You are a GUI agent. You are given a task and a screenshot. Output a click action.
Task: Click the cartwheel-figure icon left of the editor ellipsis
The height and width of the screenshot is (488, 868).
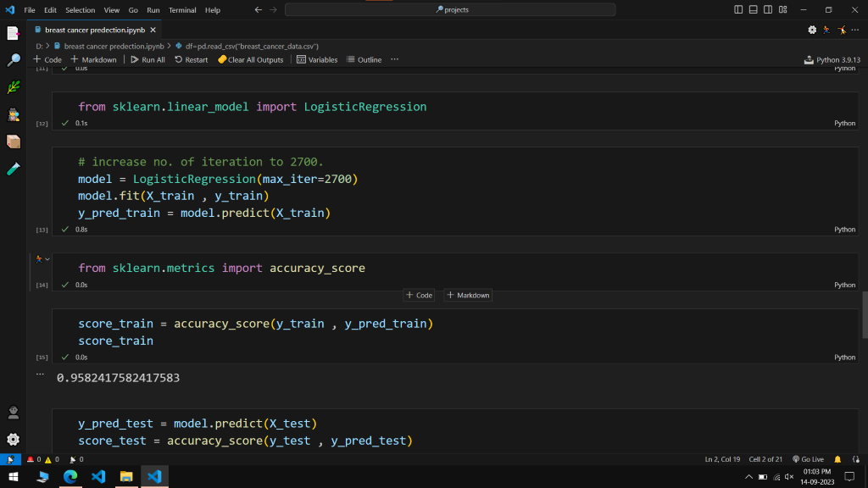pos(842,30)
